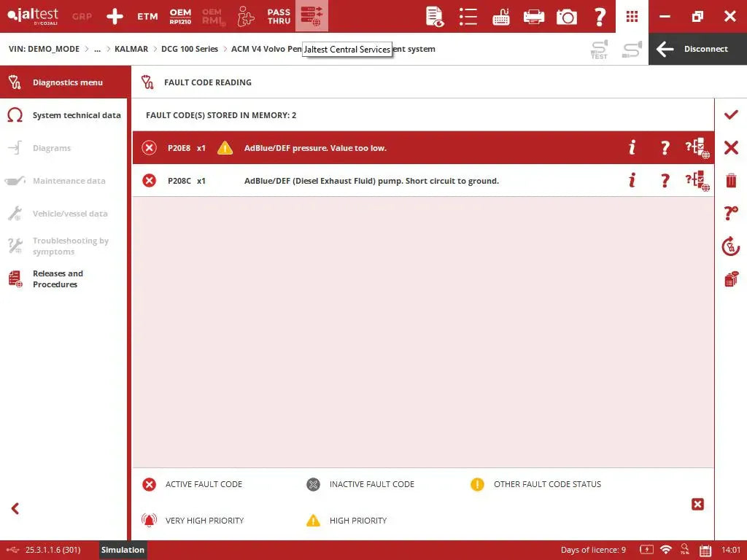Click the KALMAR breadcrumb link
747x560 pixels.
(131, 49)
